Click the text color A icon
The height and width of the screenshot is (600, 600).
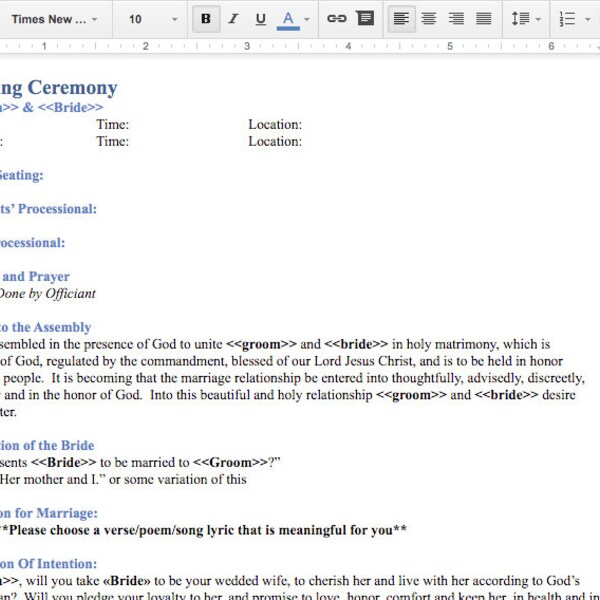288,20
